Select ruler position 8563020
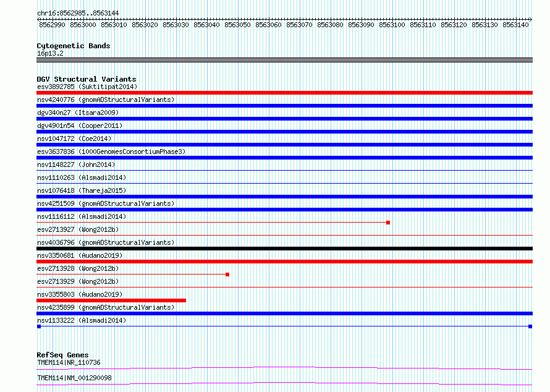The image size is (550, 392). pos(145,25)
